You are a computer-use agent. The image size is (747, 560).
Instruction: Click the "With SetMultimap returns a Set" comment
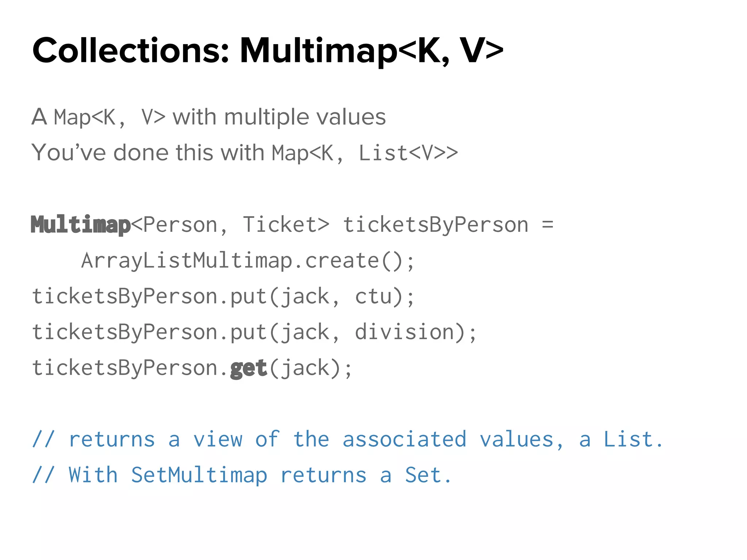coord(242,475)
